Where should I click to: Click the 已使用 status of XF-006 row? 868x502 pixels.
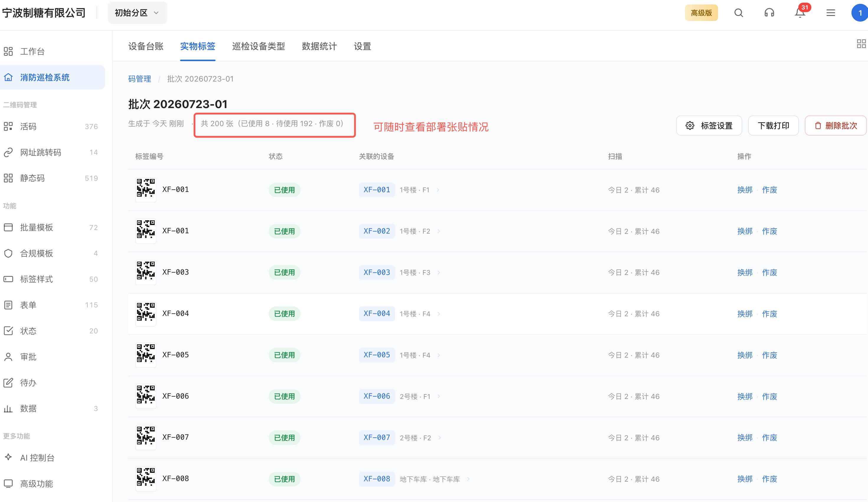pyautogui.click(x=285, y=396)
